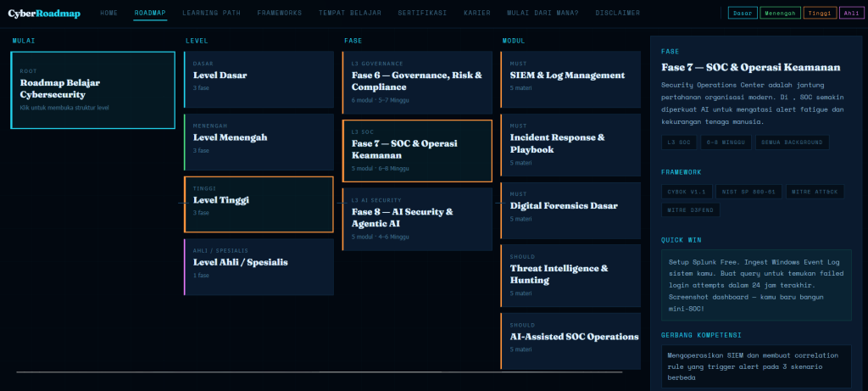This screenshot has width=868, height=391.
Task: Toggle the Ahli level filter
Action: 851,13
